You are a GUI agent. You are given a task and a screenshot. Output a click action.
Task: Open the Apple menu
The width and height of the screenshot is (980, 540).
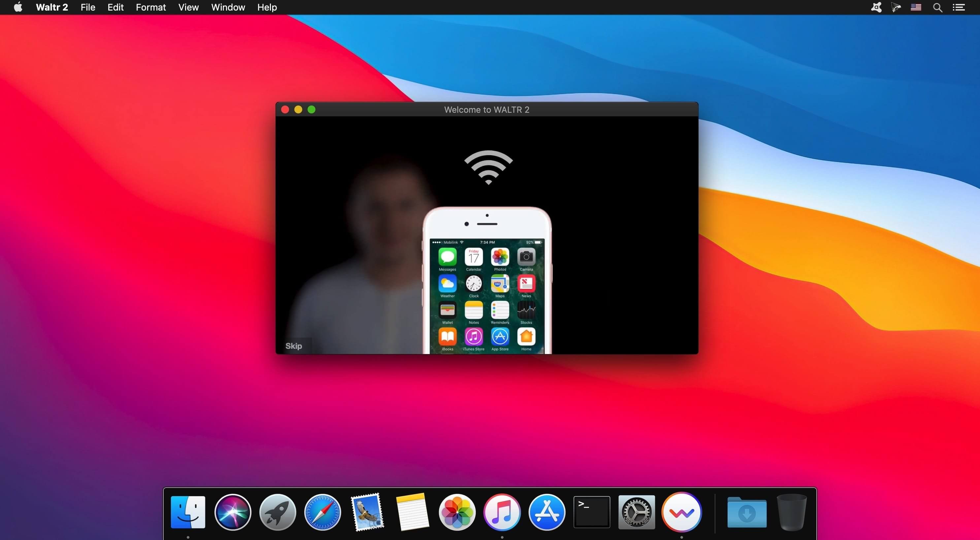[18, 7]
